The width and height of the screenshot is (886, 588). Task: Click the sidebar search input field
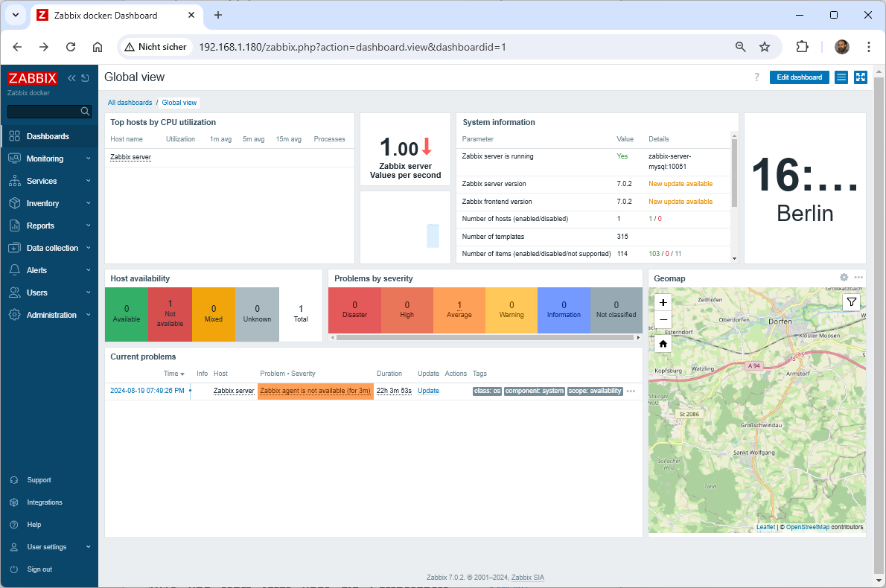coord(43,112)
